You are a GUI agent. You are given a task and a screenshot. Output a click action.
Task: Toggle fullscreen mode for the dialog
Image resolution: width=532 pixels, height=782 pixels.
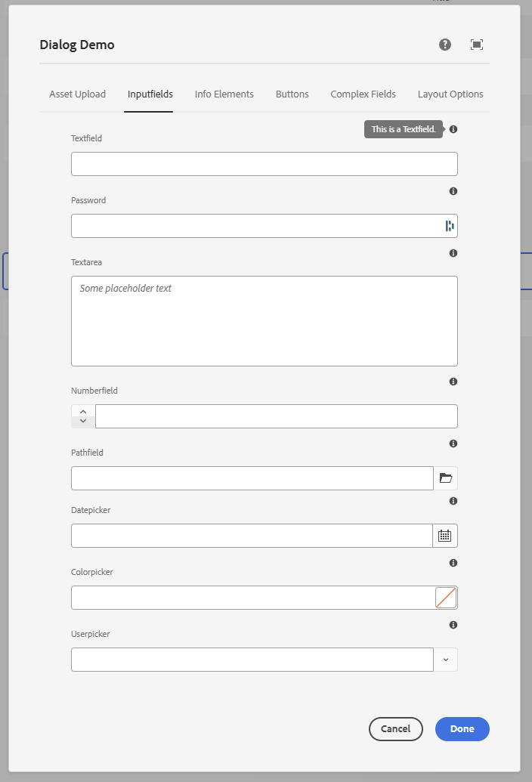click(477, 45)
